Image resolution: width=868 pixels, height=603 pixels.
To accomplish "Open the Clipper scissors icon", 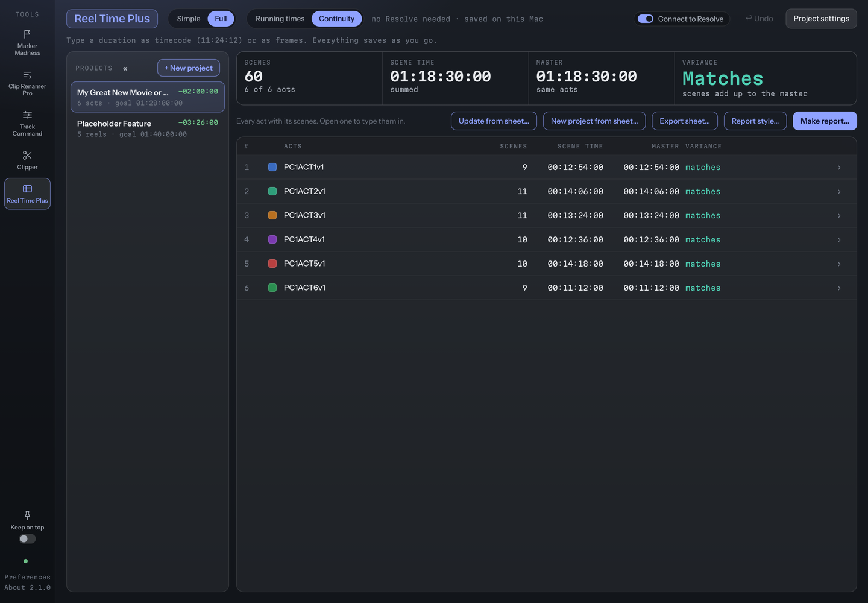I will pyautogui.click(x=27, y=156).
